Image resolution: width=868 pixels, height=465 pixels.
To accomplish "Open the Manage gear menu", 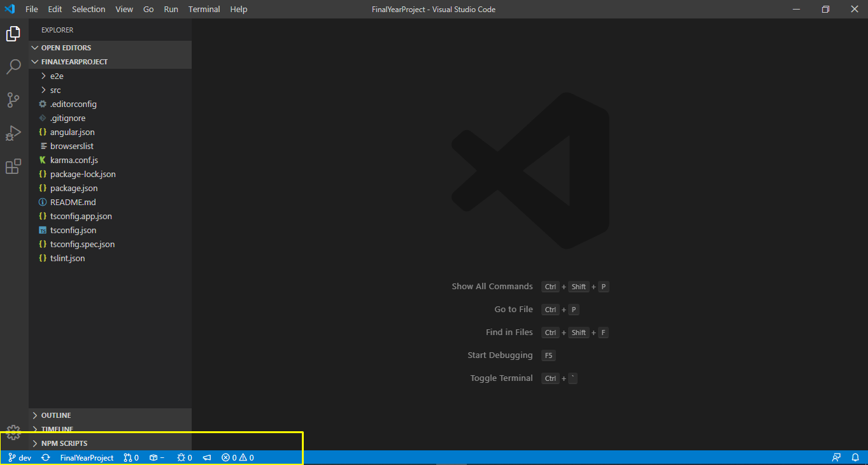I will pos(13,433).
